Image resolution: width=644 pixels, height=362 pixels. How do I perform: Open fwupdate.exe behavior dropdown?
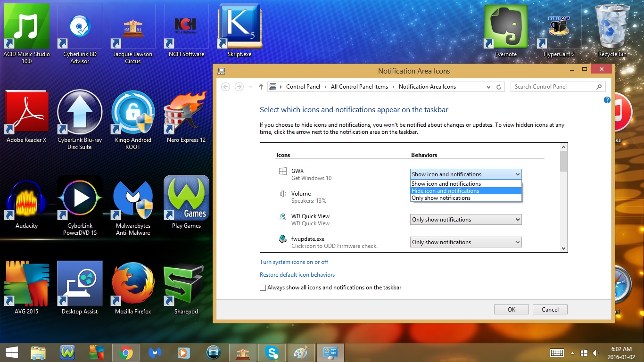coord(466,242)
